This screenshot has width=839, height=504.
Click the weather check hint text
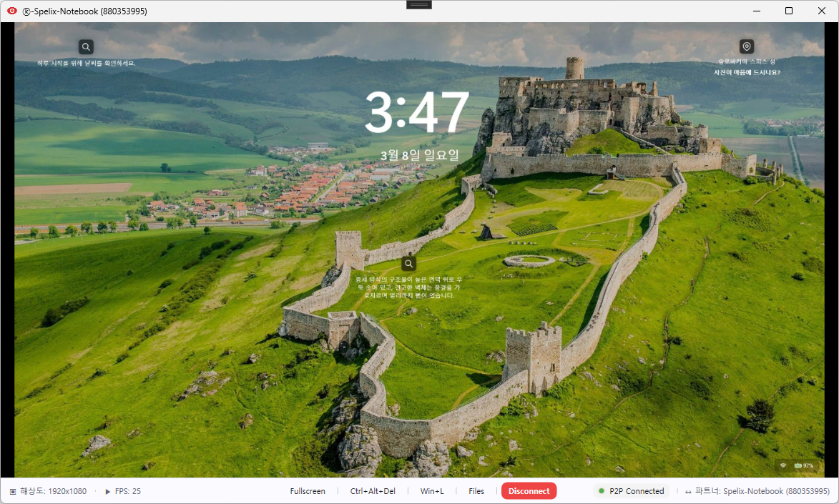[x=87, y=63]
